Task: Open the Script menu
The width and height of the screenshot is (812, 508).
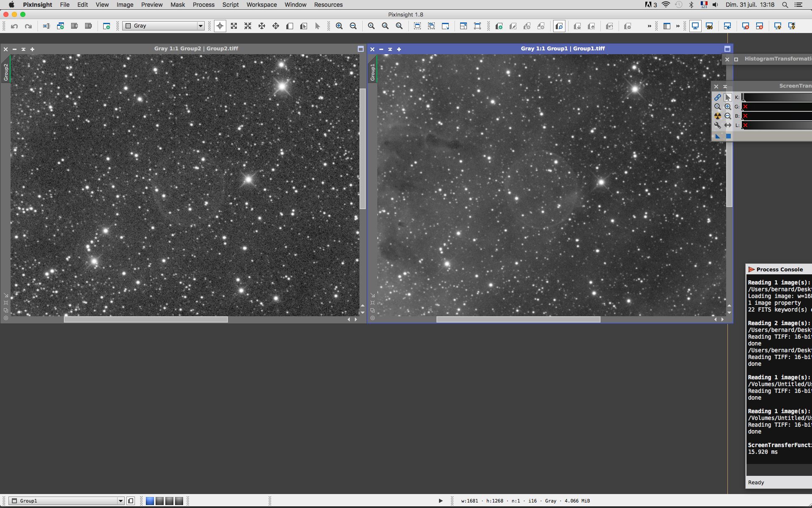Action: [230, 5]
